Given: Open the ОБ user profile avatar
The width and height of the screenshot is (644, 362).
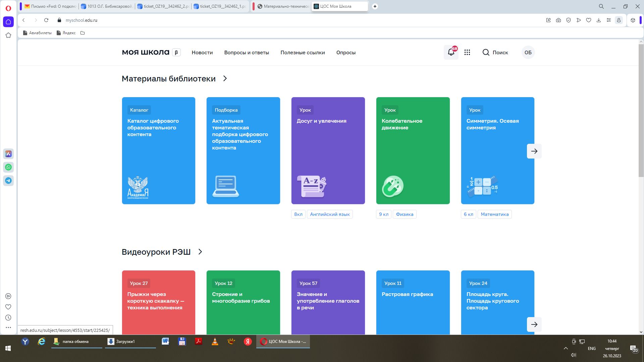Looking at the screenshot, I should (528, 52).
